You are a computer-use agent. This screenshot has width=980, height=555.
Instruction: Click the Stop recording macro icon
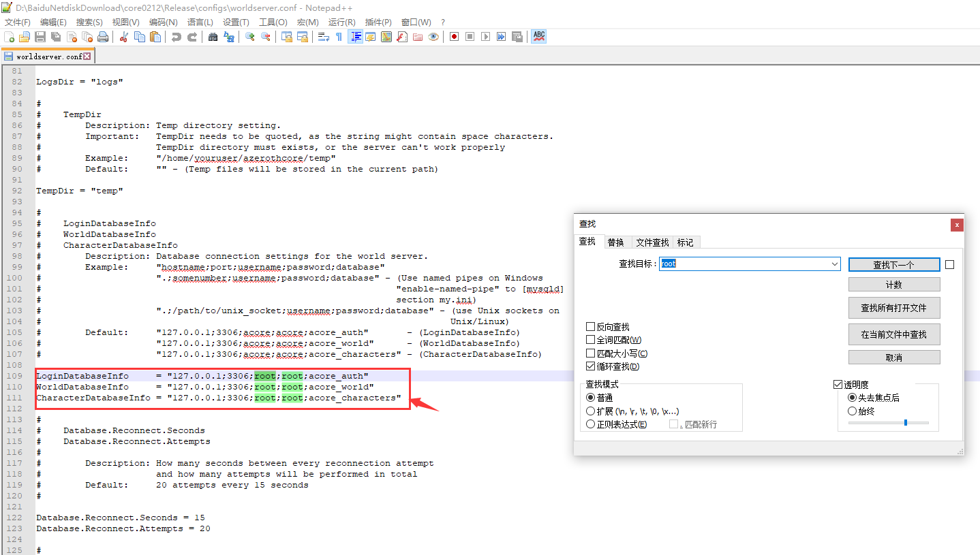(470, 37)
